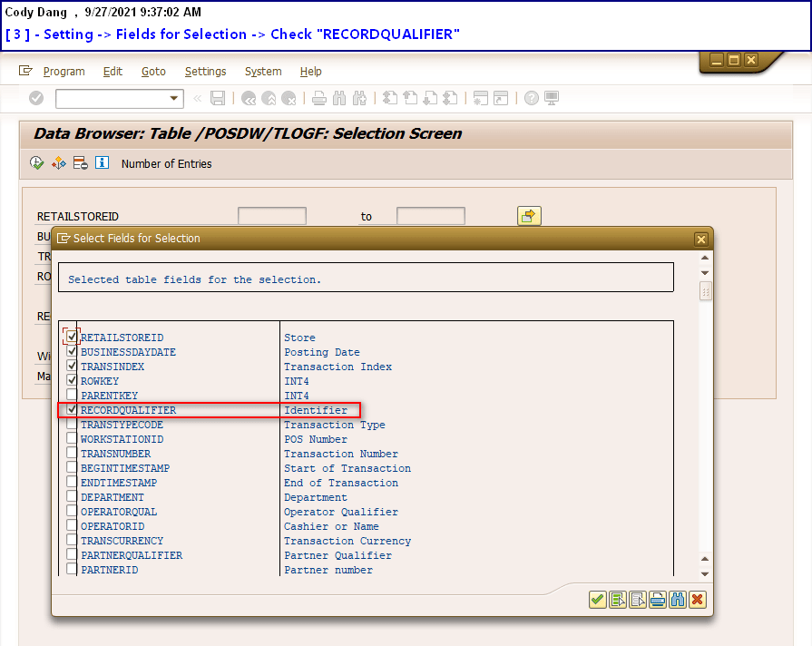Viewport: 812px width, 646px height.
Task: Confirm field selection with green checkmark
Action: click(597, 600)
